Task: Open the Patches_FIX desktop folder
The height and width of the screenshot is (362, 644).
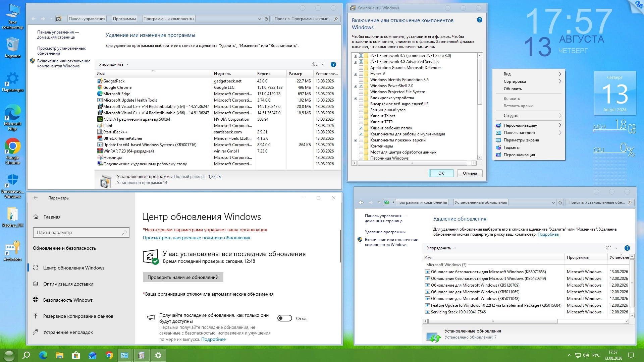Action: tap(12, 217)
